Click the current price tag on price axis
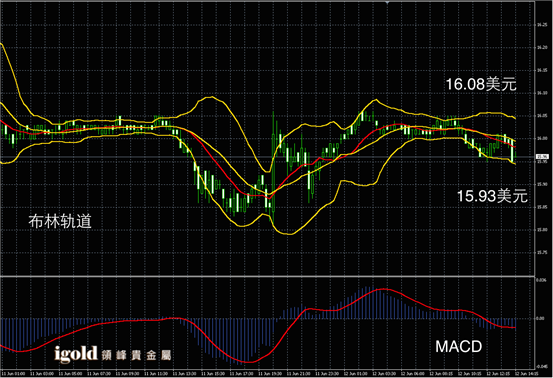 pyautogui.click(x=542, y=157)
